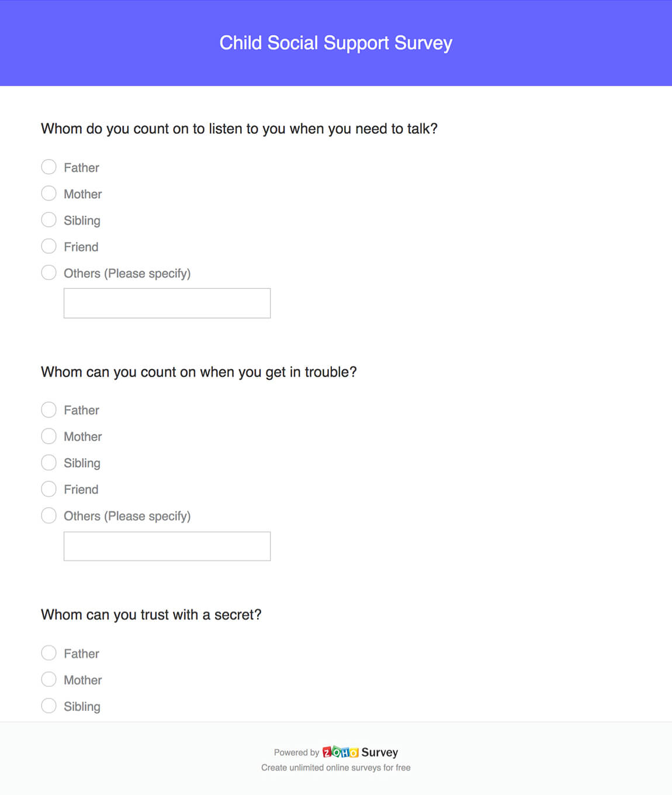This screenshot has width=672, height=795.
Task: Select Father for the secret question
Action: [49, 653]
